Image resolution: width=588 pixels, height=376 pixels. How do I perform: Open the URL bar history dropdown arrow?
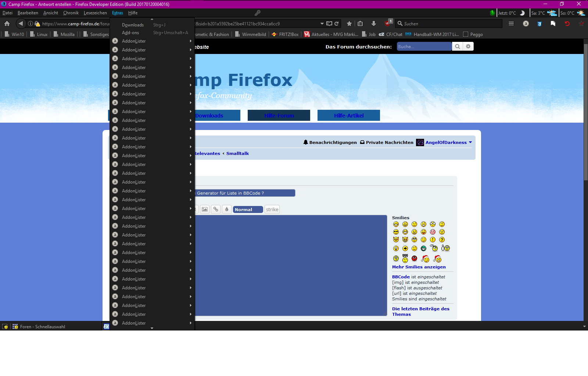click(322, 23)
